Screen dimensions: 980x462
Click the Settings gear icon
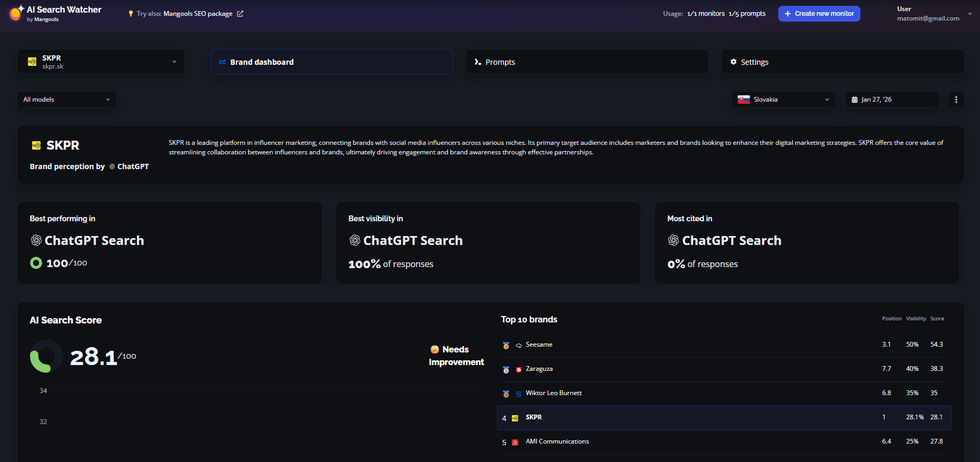pyautogui.click(x=734, y=62)
